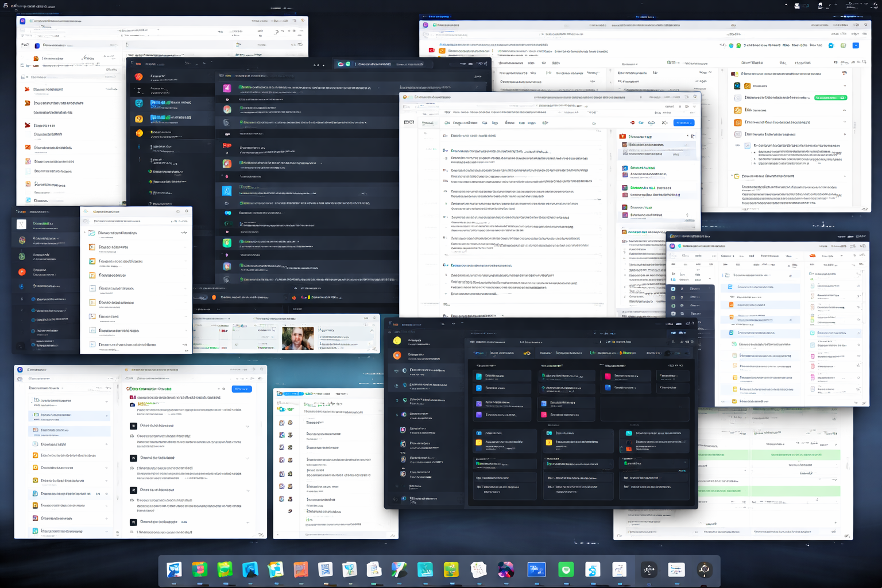Open the man's face photo thumbnail
Screen dimensions: 882x588
click(x=297, y=338)
